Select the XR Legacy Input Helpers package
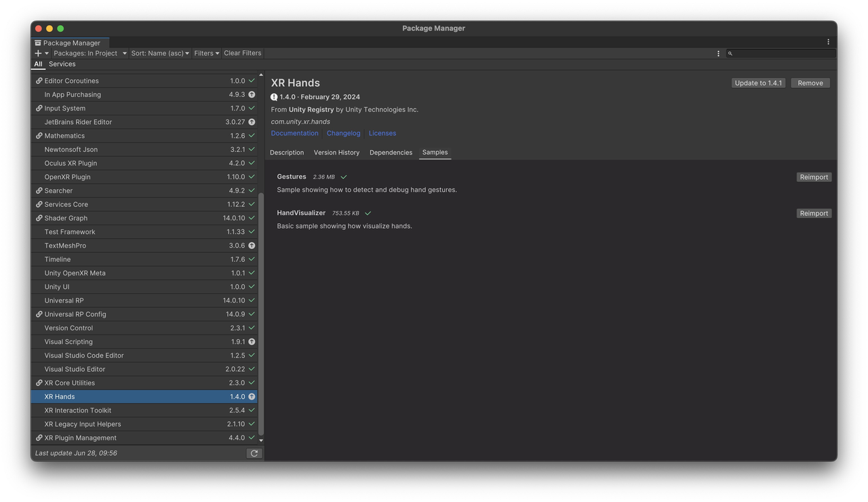 (144, 424)
